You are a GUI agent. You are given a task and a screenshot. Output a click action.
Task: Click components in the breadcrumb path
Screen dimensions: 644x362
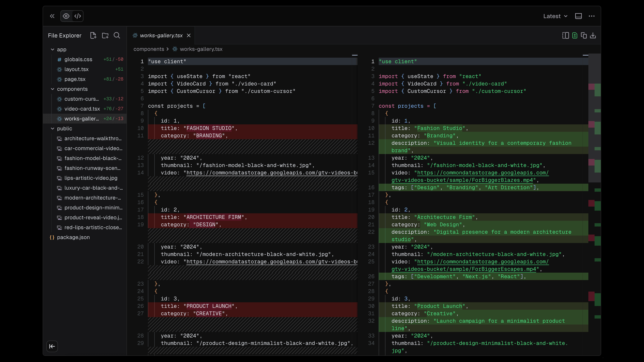point(149,49)
